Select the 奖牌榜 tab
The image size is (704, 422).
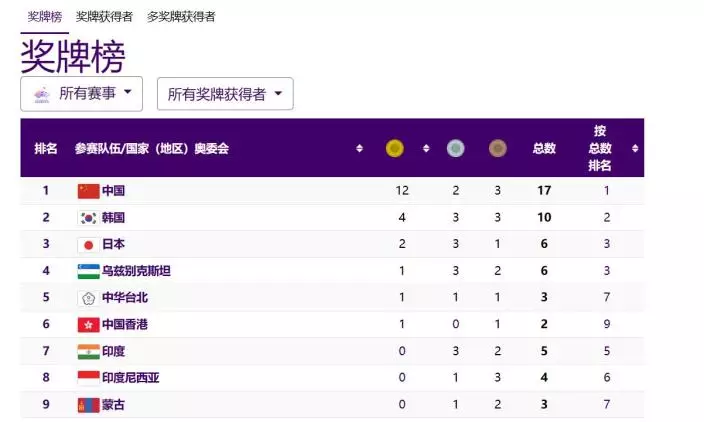point(44,16)
